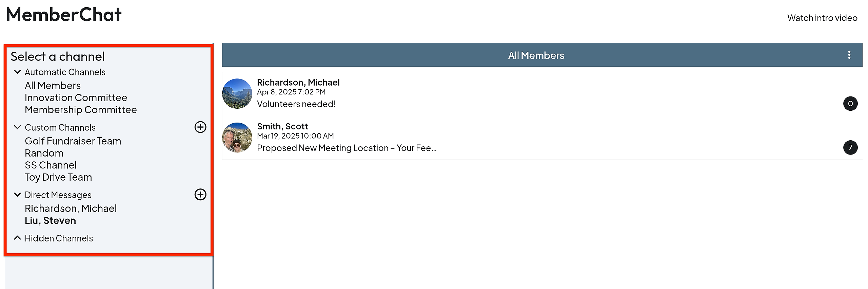Open the Toy Drive Team channel
This screenshot has height=289, width=868.
tap(58, 177)
